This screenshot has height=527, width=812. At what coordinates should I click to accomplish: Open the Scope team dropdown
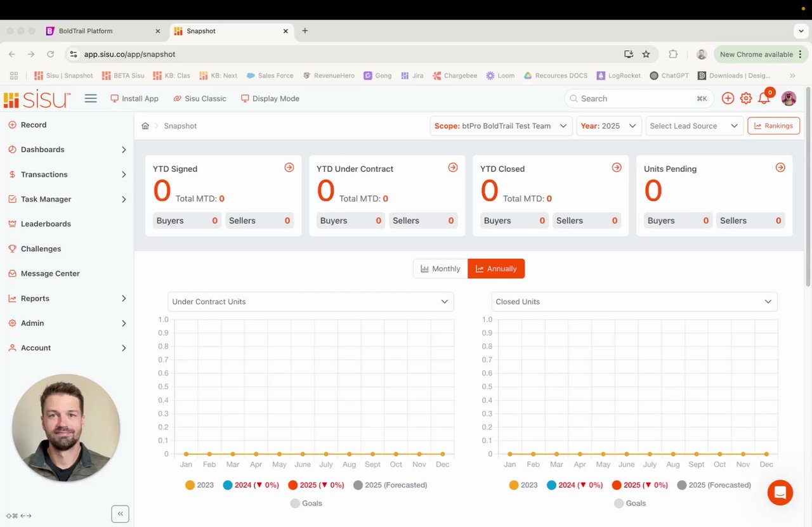click(501, 126)
